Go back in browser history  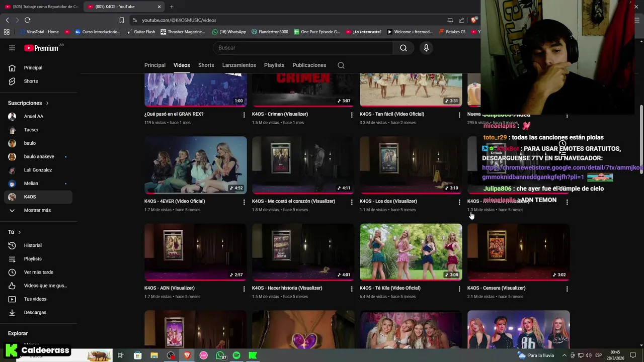[7, 20]
